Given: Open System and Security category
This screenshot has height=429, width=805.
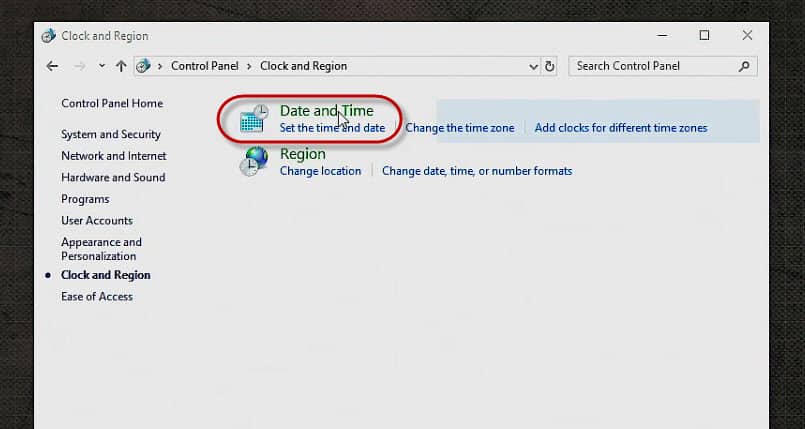Looking at the screenshot, I should pyautogui.click(x=111, y=134).
